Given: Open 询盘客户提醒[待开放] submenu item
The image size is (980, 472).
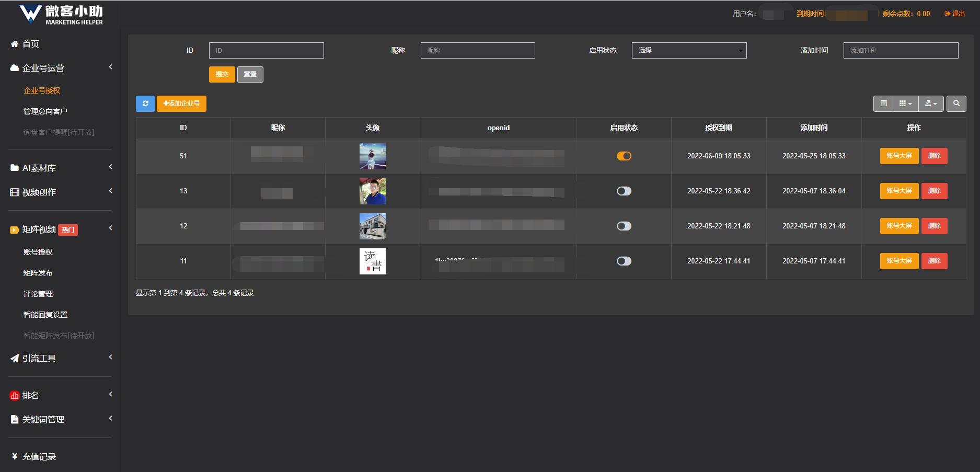Looking at the screenshot, I should [59, 132].
